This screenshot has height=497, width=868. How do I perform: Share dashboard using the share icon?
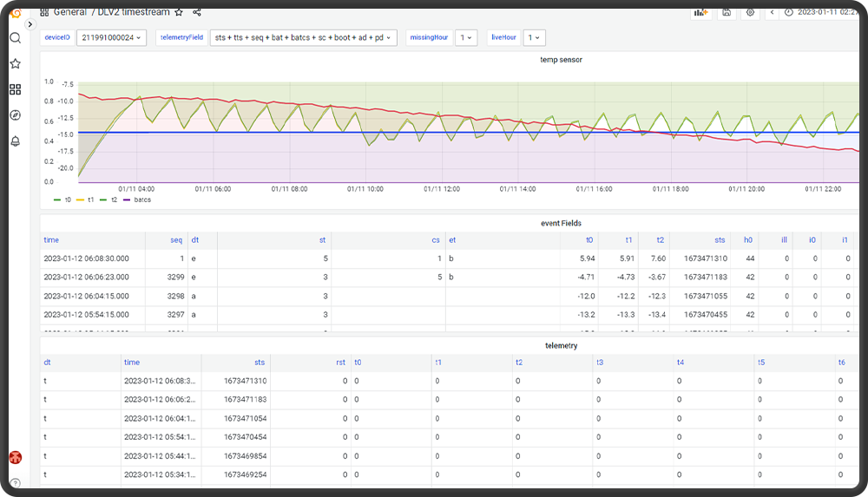[x=197, y=12]
